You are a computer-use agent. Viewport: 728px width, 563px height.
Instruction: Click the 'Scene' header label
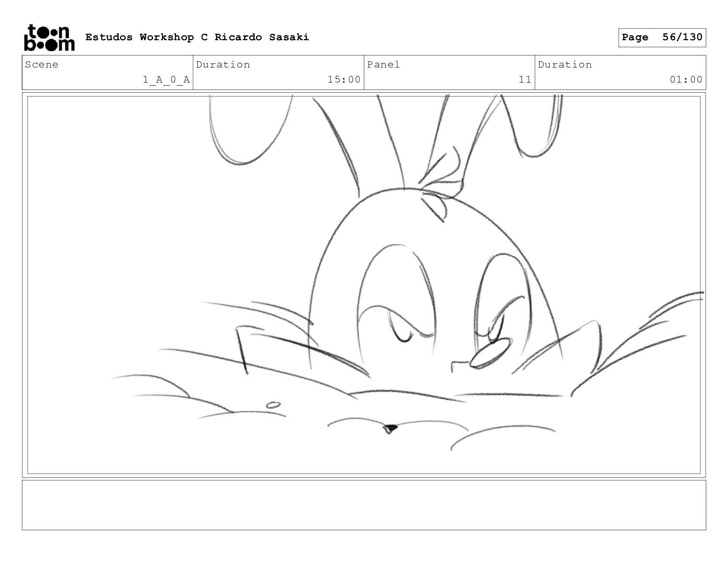click(41, 65)
